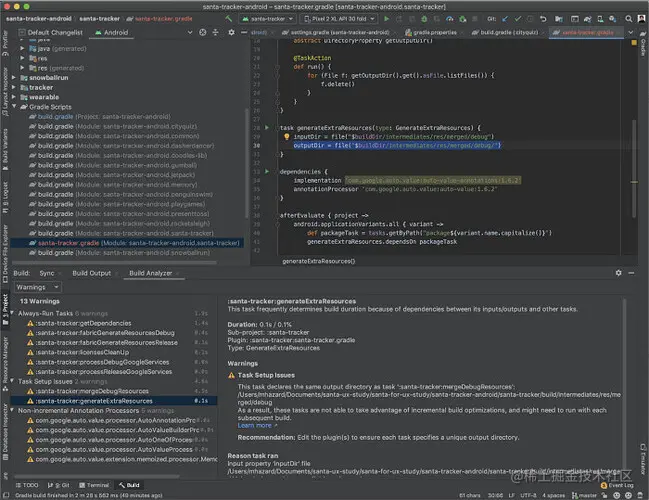649x500 pixels.
Task: Click Expand/Collapse all icon in project panel
Action: 215,32
